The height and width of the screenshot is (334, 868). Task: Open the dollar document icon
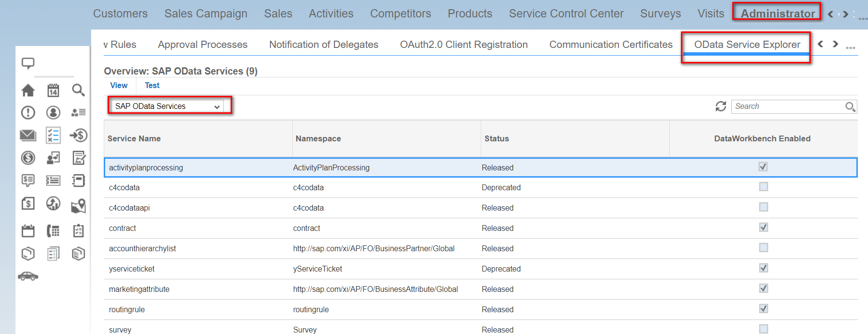point(28,203)
